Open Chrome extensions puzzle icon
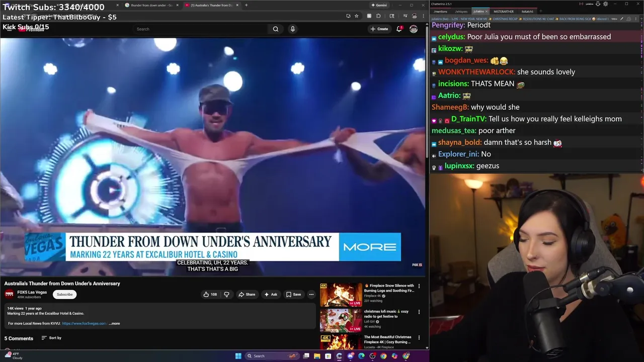 (378, 16)
